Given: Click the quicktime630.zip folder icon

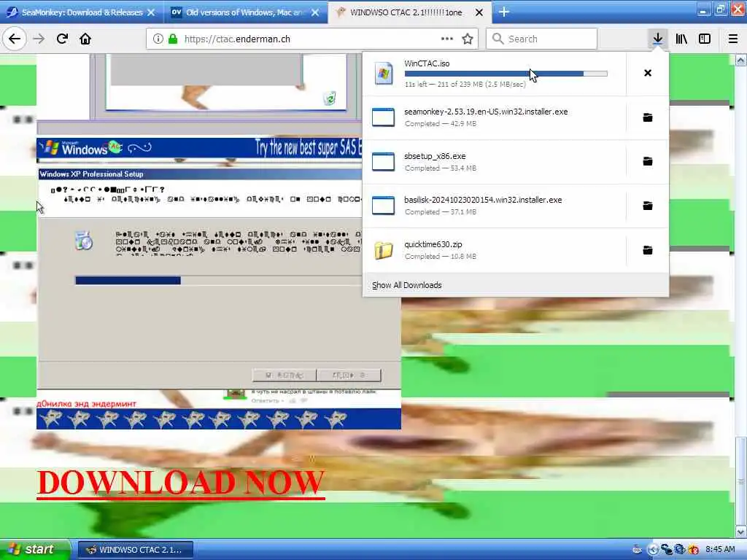Looking at the screenshot, I should (383, 250).
